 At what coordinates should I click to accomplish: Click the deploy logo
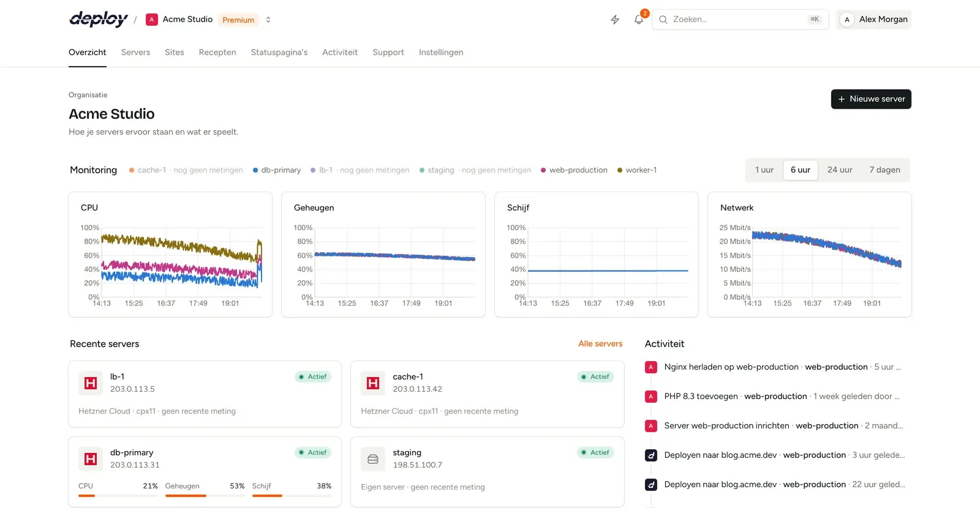click(99, 19)
